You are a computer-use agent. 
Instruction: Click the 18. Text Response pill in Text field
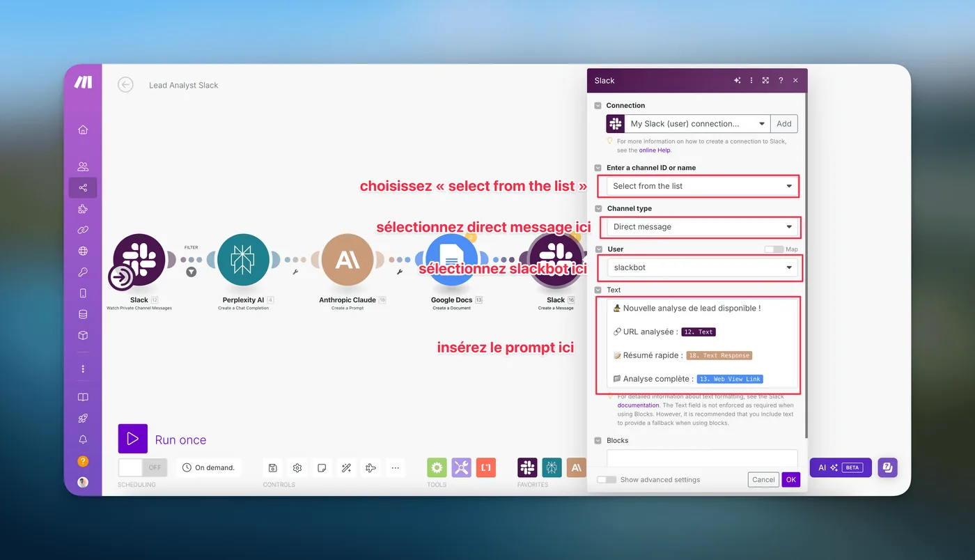pos(719,355)
